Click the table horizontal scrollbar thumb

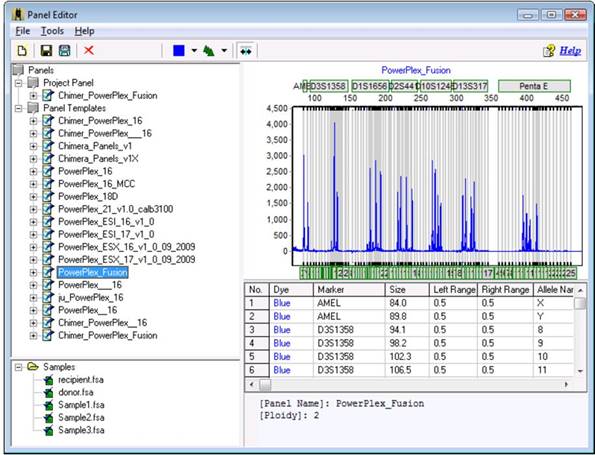coord(265,385)
